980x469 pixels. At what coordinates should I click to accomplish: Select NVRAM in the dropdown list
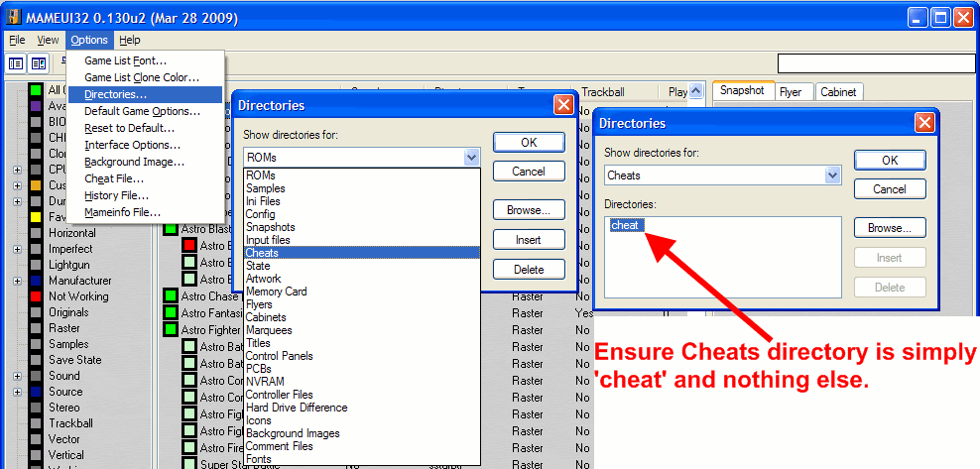(x=362, y=382)
